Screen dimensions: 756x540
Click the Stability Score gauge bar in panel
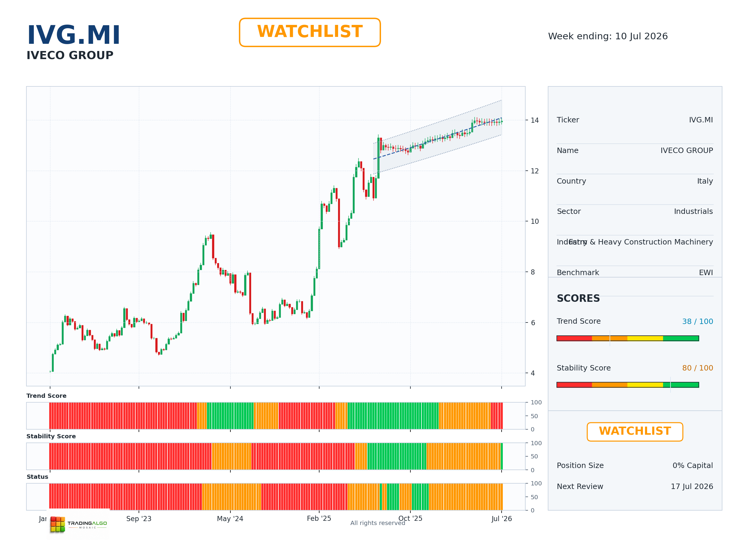(628, 385)
